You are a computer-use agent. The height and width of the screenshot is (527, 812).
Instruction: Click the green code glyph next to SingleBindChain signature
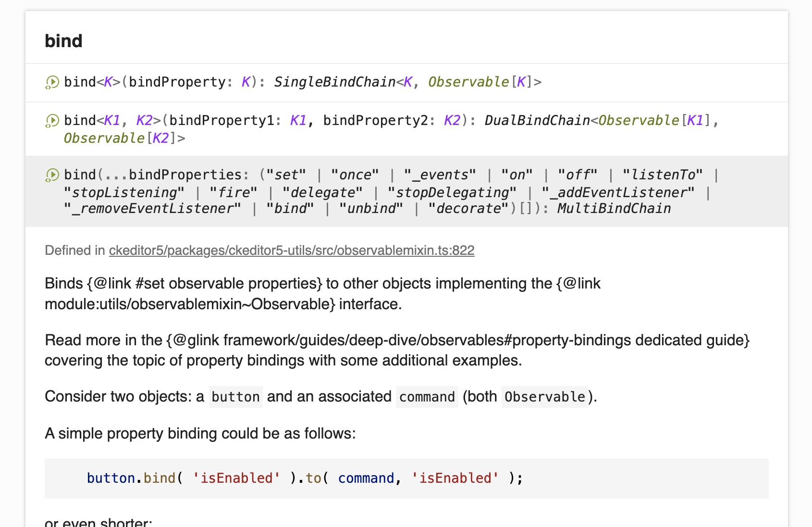52,82
